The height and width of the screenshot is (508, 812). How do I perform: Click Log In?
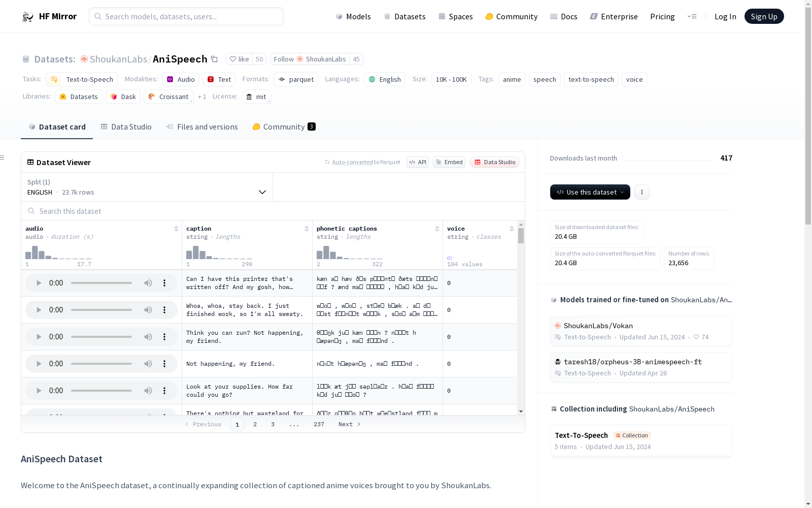725,17
